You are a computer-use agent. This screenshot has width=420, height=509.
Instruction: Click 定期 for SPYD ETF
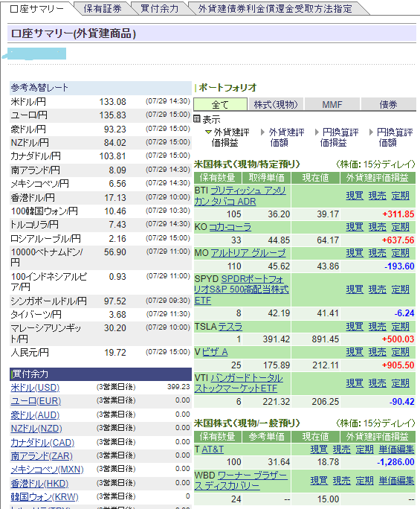[x=400, y=289]
